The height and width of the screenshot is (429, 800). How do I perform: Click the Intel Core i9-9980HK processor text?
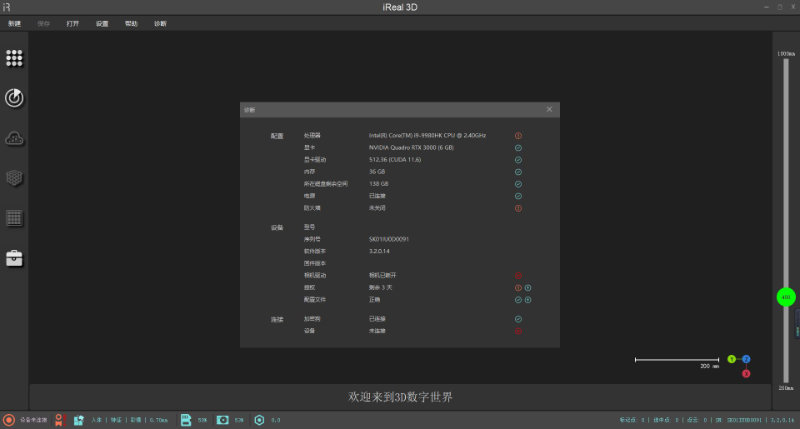[x=427, y=136]
